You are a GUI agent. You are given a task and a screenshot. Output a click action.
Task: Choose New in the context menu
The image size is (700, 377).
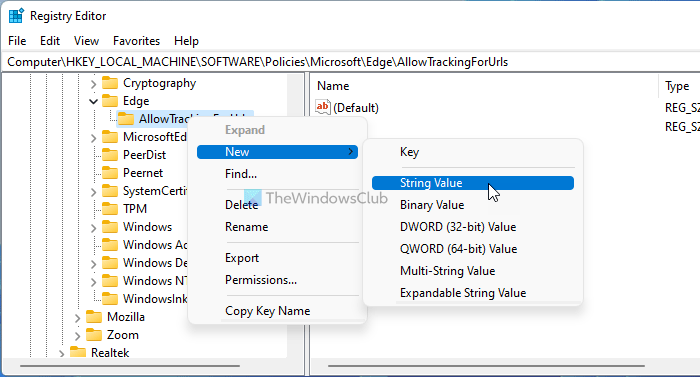277,152
